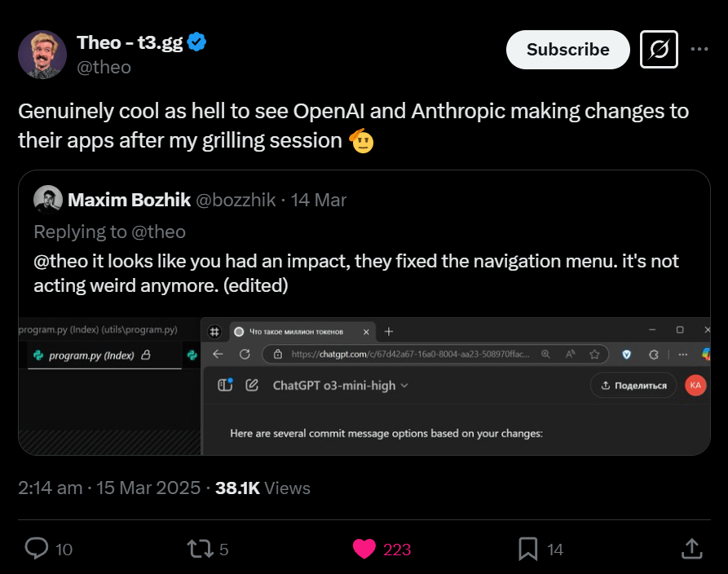Select the Что такое миллион токенов browser tab
Image resolution: width=728 pixels, height=574 pixels.
click(298, 332)
